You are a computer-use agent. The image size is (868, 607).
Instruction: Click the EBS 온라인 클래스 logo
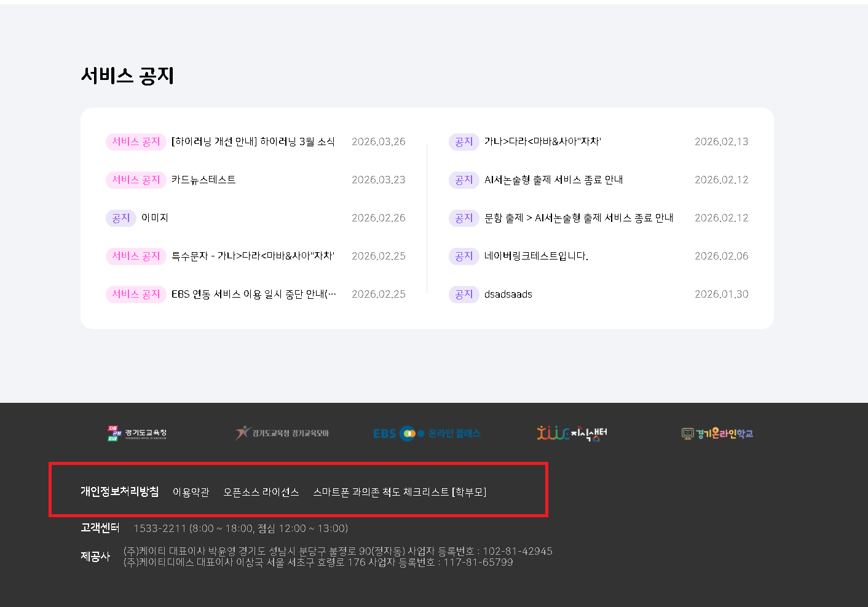tap(427, 434)
